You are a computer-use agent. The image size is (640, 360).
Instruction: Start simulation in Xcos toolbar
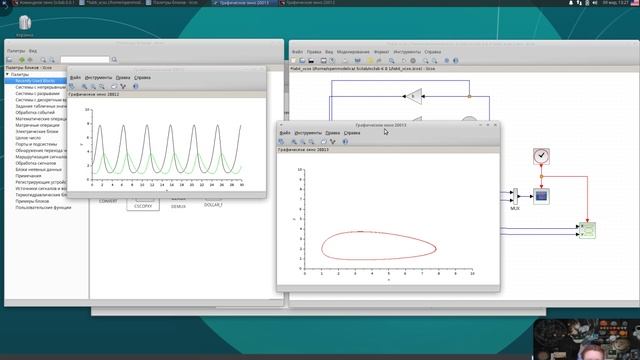click(404, 61)
